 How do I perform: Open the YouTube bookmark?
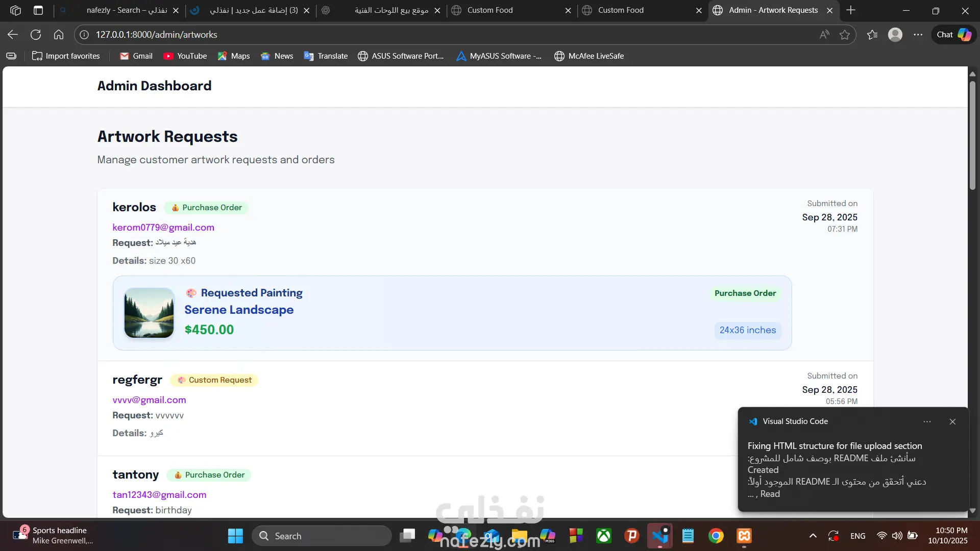pos(185,56)
